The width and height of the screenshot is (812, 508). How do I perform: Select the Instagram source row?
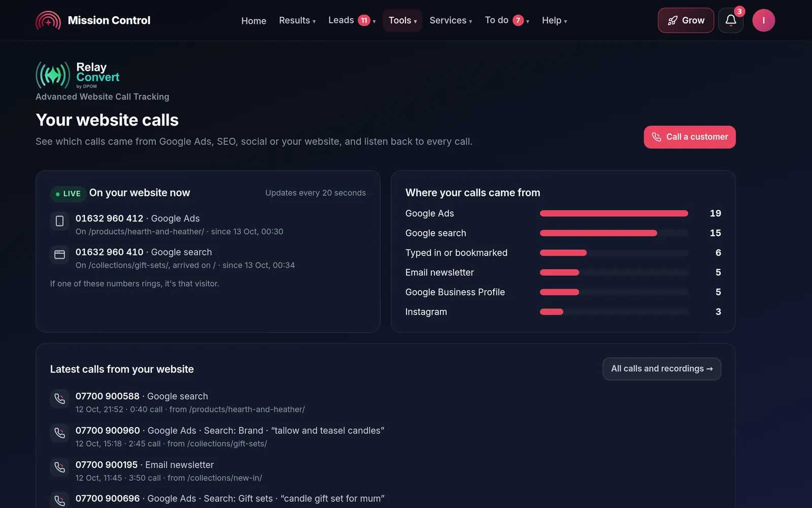click(x=563, y=312)
